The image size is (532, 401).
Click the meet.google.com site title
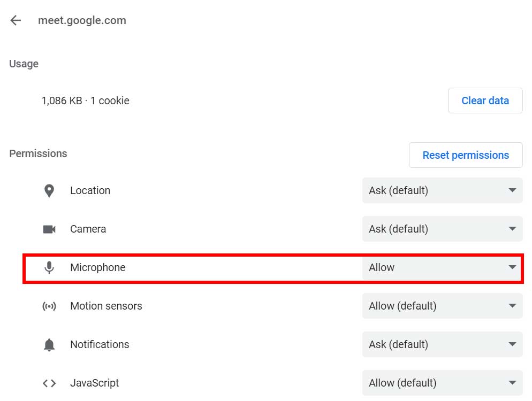click(82, 20)
